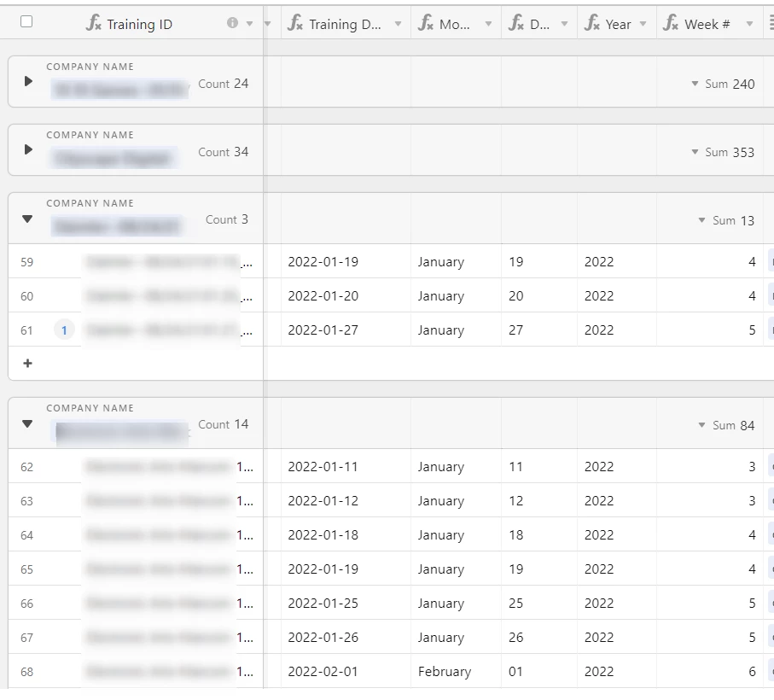Collapse the company group with Count 14
The width and height of the screenshot is (774, 700).
click(27, 423)
